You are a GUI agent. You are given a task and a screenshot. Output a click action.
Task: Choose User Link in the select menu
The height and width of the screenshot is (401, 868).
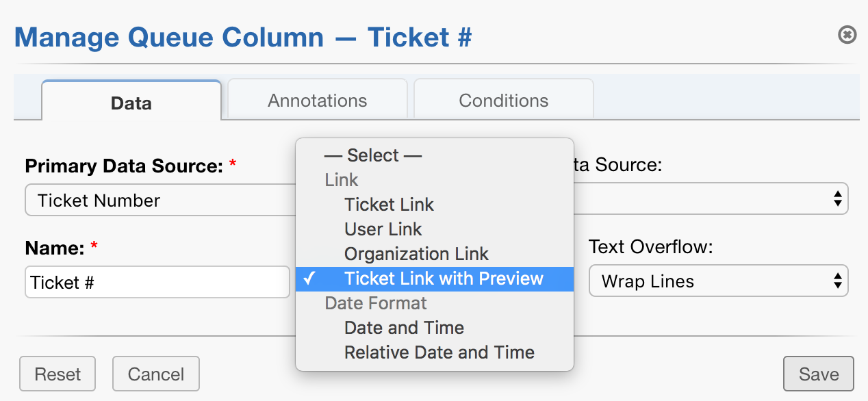click(383, 229)
